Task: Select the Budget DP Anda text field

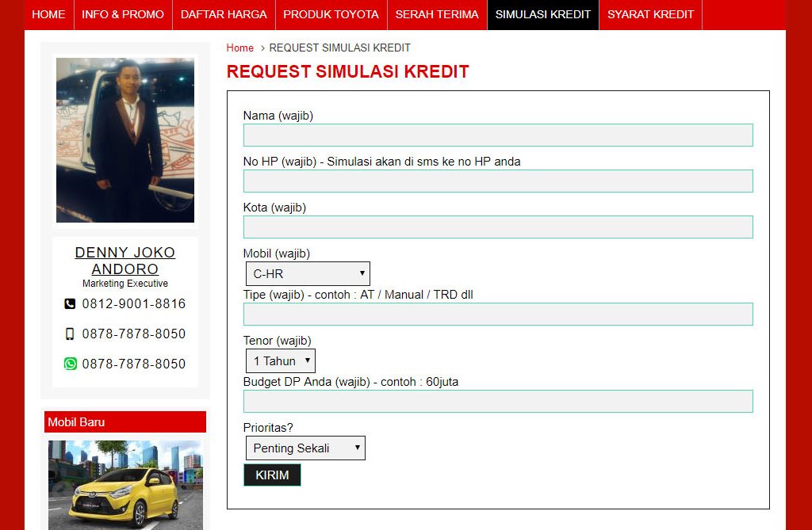Action: [498, 402]
